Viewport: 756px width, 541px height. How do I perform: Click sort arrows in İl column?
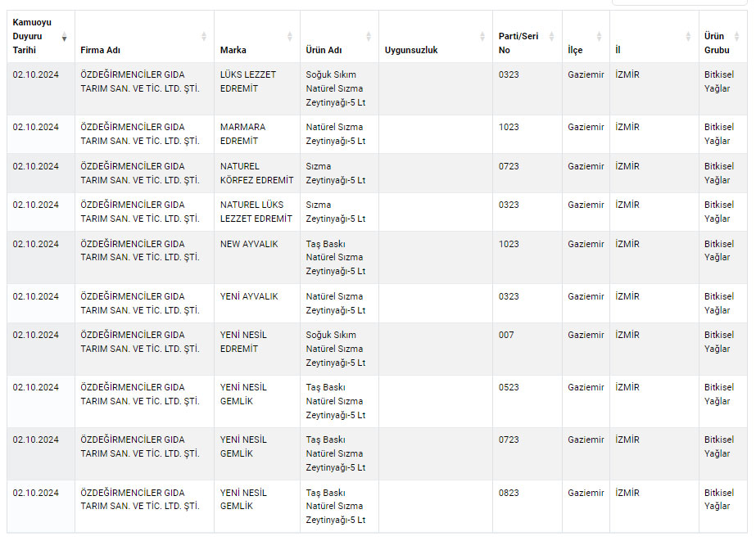pos(688,37)
